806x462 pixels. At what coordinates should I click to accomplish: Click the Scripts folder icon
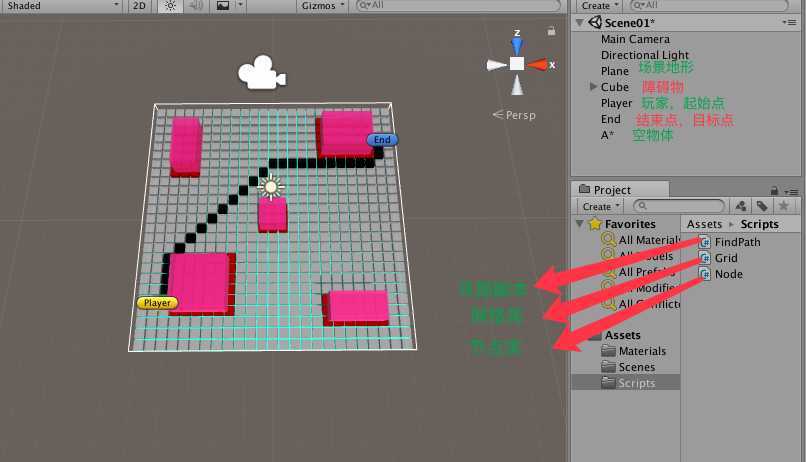[x=609, y=383]
